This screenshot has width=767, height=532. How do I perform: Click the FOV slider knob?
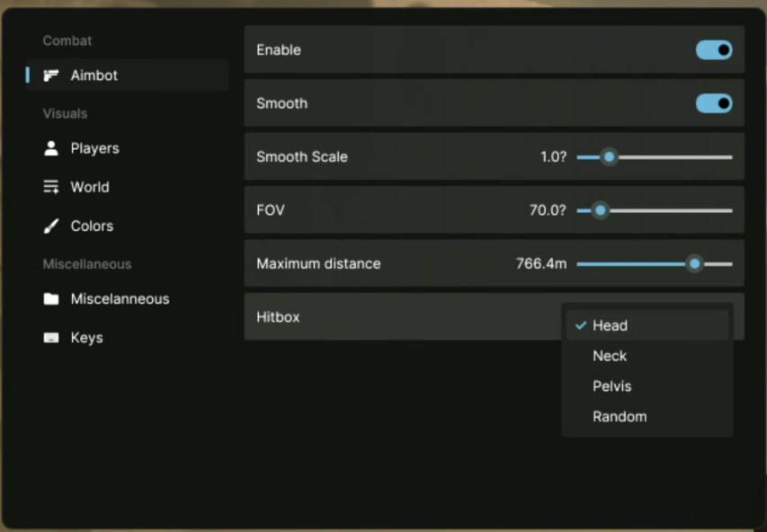601,211
